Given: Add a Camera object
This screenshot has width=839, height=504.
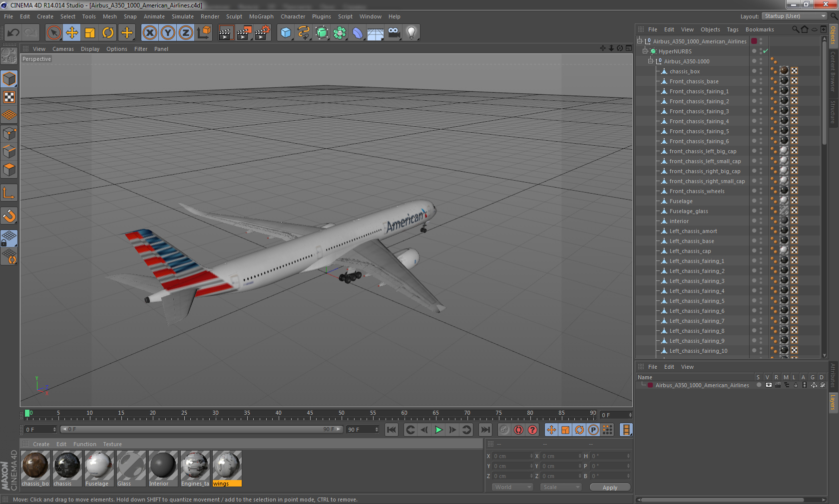Looking at the screenshot, I should (394, 33).
